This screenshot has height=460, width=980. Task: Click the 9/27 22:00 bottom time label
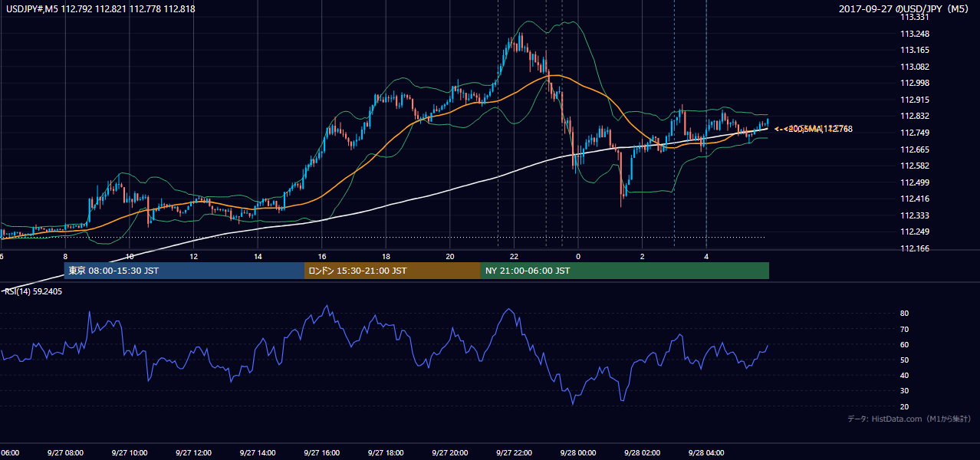point(514,453)
